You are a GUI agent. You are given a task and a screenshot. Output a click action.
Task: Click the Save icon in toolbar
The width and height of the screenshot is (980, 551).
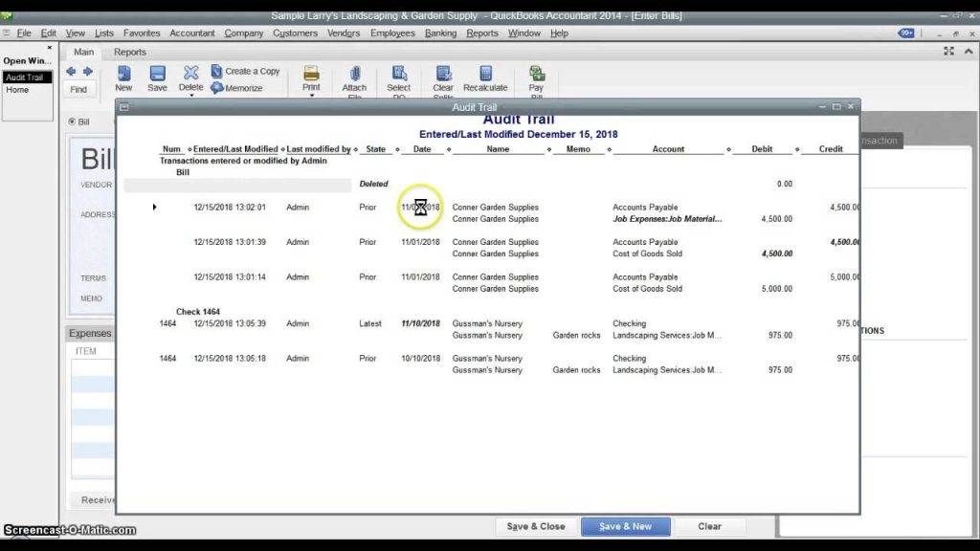point(158,74)
